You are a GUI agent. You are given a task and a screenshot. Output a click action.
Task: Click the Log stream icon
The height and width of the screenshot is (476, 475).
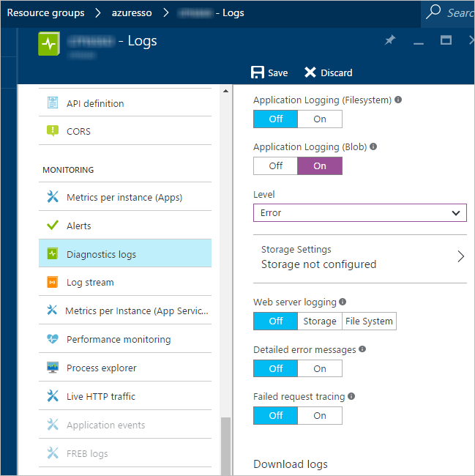pos(52,283)
